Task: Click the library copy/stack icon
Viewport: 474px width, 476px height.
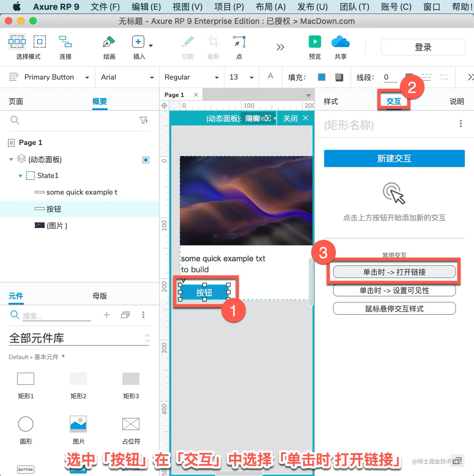Action: pyautogui.click(x=125, y=315)
